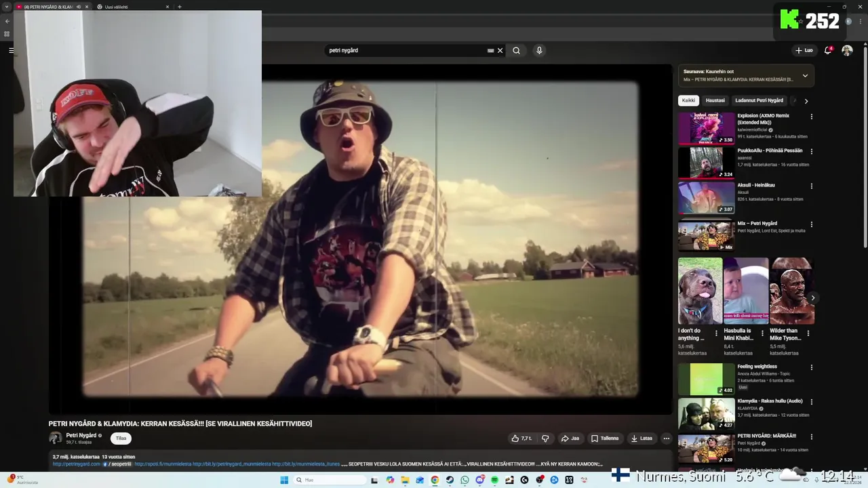Open Mix – Petri Nygård playlist thumbnail
868x488 pixels.
click(x=706, y=235)
